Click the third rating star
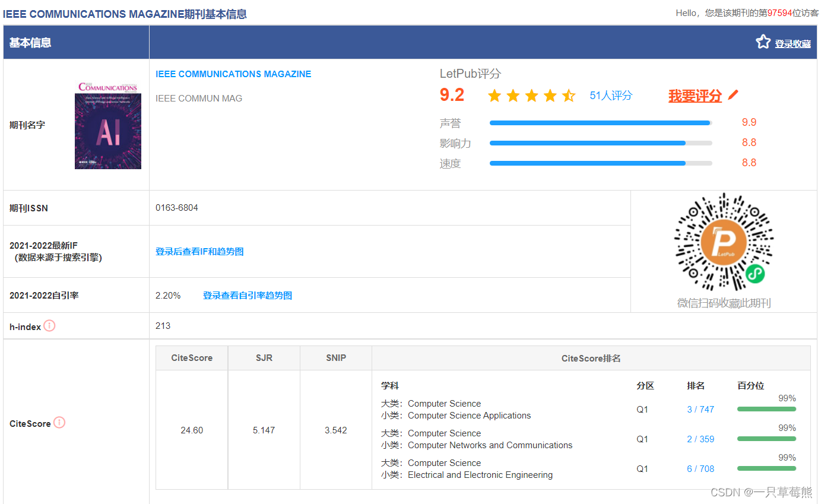The height and width of the screenshot is (504, 821). click(531, 96)
